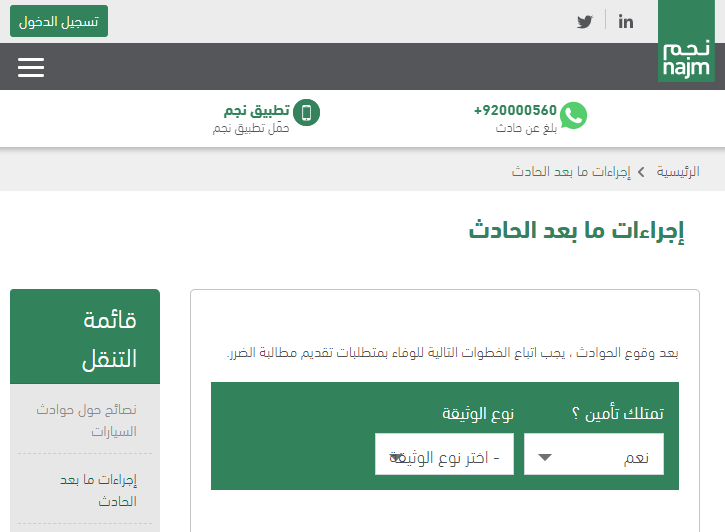
Task: Click the حمّل تطبيق نجم caption
Action: pyautogui.click(x=251, y=129)
